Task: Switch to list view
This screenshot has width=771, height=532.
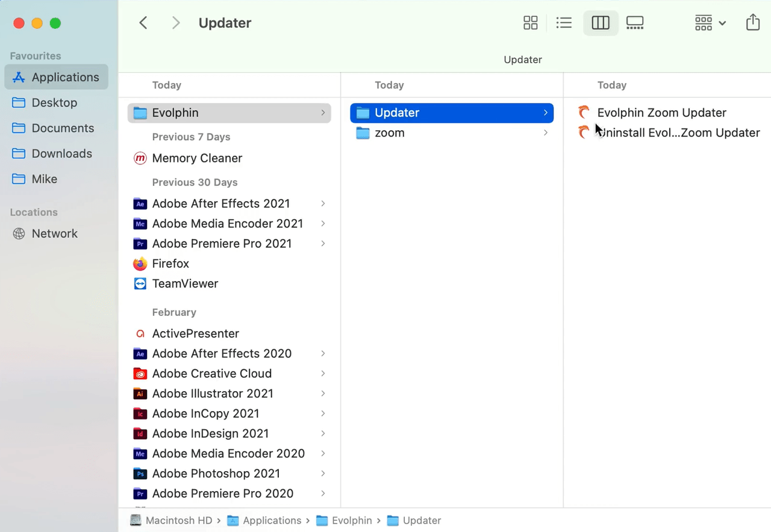Action: coord(564,23)
